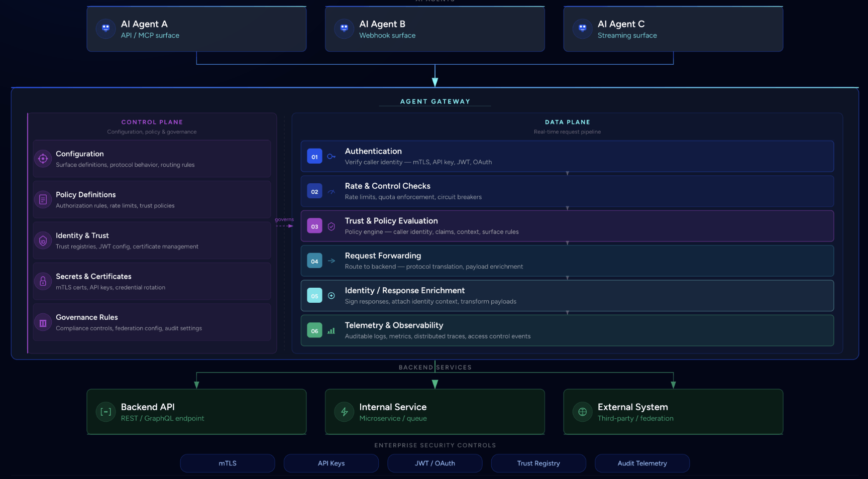Viewport: 868px width, 479px height.
Task: Click the AGENT GATEWAY heading
Action: 435,101
